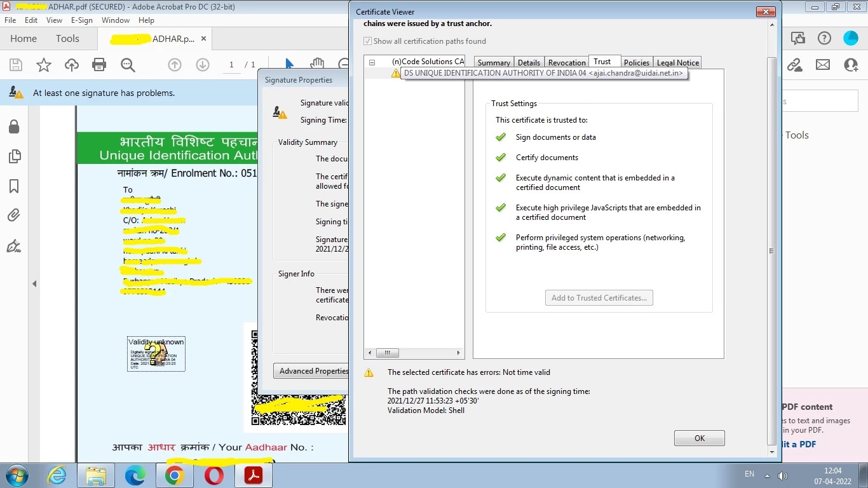Select the UIDAI certificate warning icon in tree
The image size is (868, 488).
pyautogui.click(x=396, y=73)
